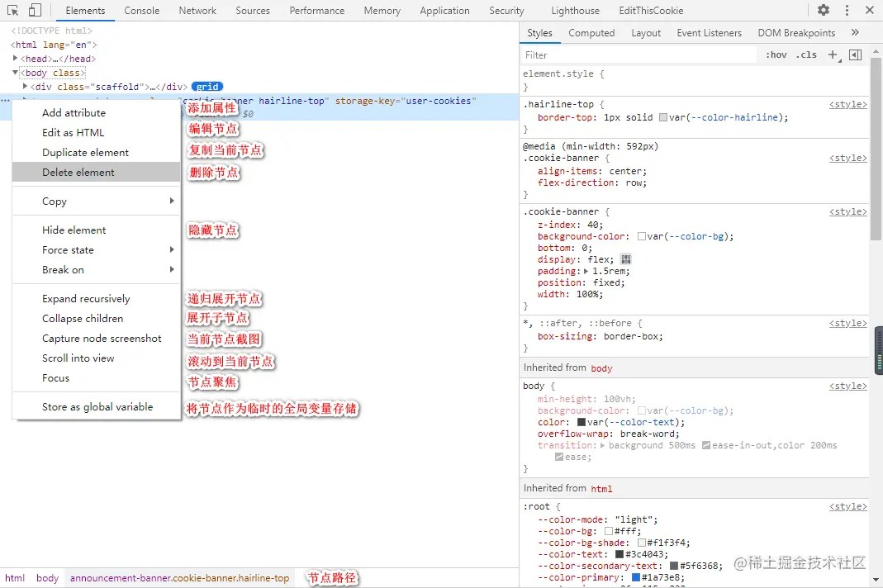Click the Styles pane vertical scrollbar

tap(876, 149)
